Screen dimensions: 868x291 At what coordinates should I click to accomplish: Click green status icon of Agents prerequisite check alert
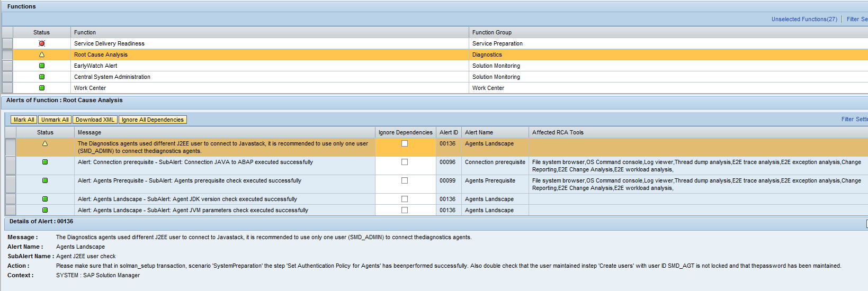(45, 180)
